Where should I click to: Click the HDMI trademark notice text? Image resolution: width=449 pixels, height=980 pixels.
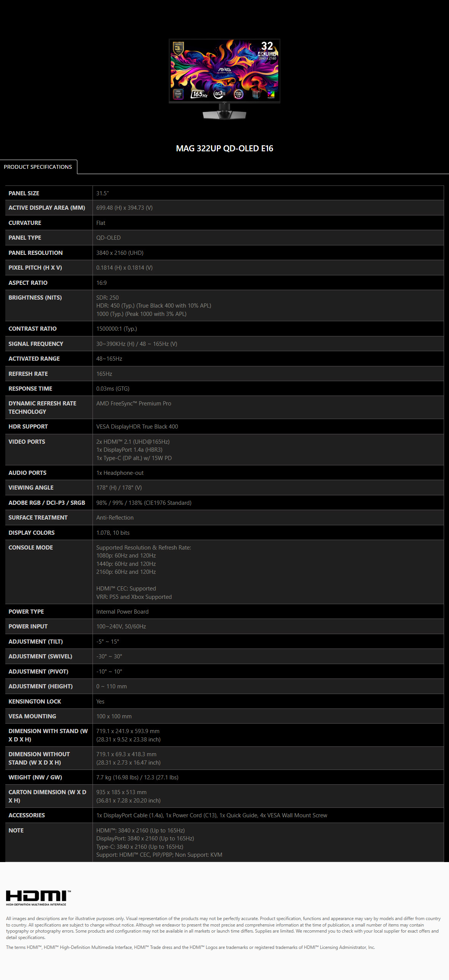tap(190, 947)
